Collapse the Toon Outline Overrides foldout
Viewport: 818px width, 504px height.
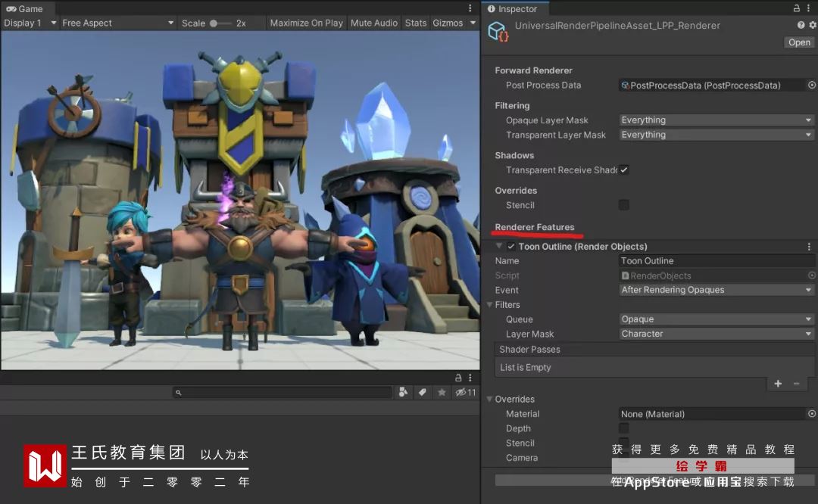coord(490,400)
